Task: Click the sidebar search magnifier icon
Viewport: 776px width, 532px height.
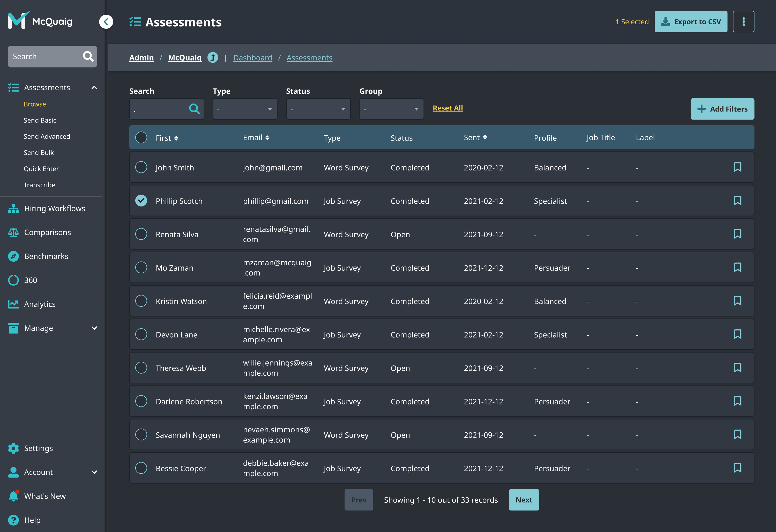Action: pyautogui.click(x=88, y=56)
